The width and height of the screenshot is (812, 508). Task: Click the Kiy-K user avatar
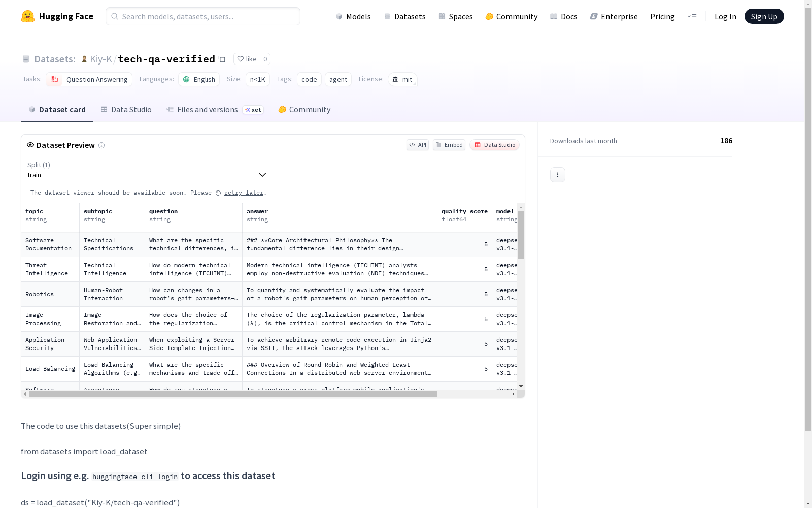(x=84, y=59)
